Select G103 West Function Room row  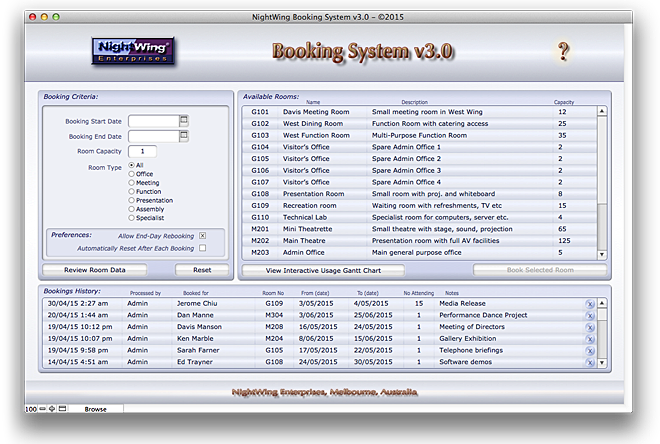coord(420,136)
